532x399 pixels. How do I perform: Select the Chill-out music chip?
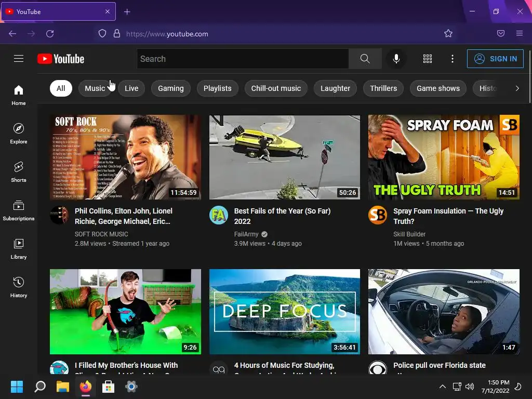coord(276,88)
